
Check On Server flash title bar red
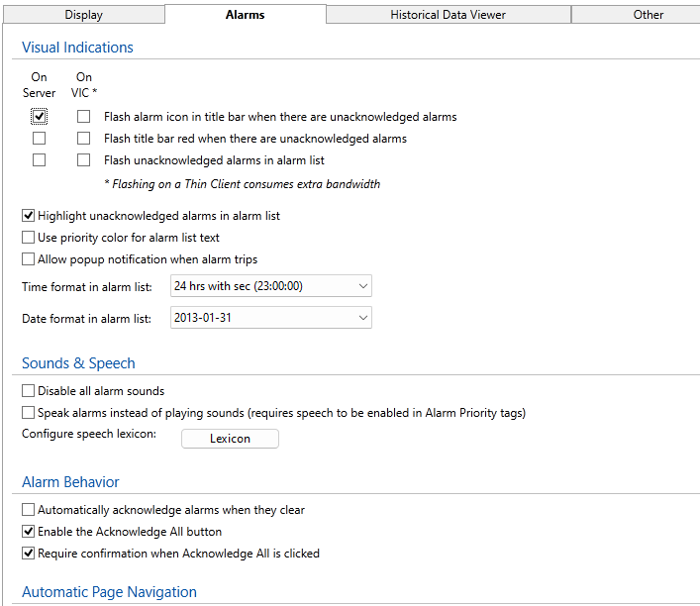(x=40, y=139)
